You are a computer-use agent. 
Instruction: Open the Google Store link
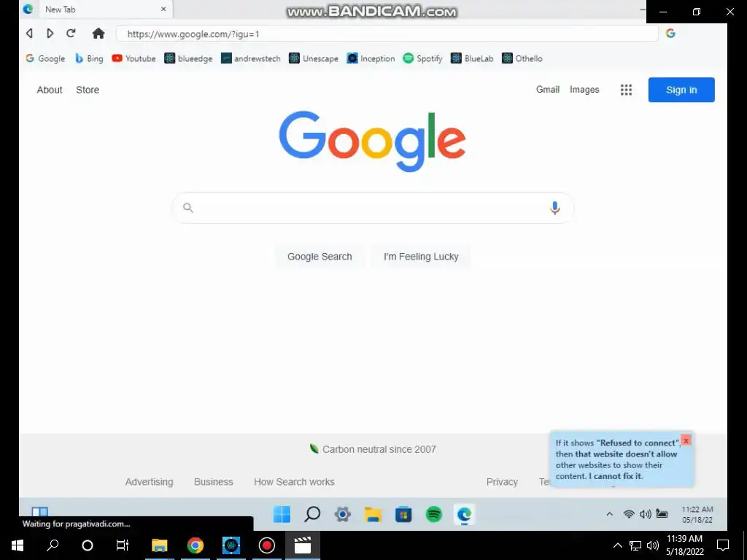point(88,90)
